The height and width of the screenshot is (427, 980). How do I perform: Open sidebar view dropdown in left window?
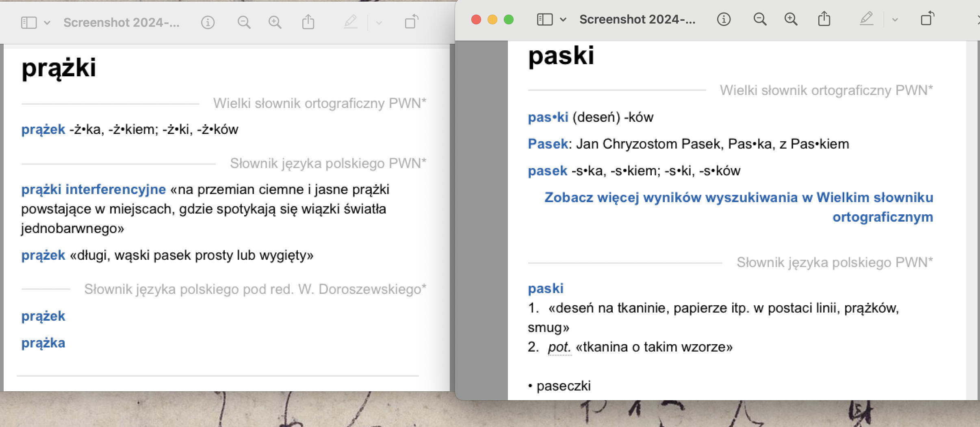click(x=47, y=23)
